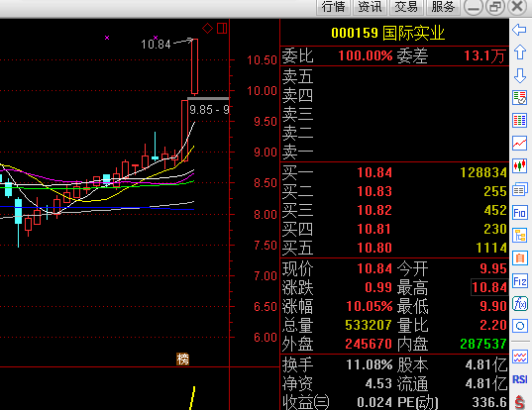Open the F12 trading icon
Screen dimensions: 532x410
[520, 281]
